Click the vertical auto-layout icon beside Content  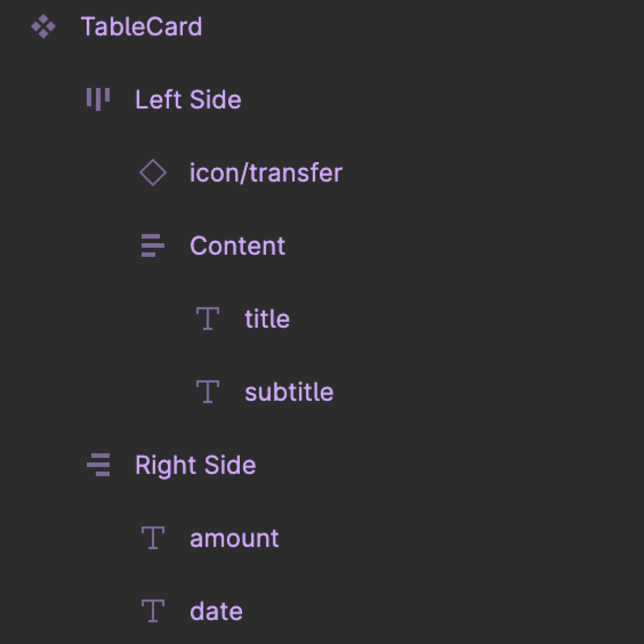[151, 246]
